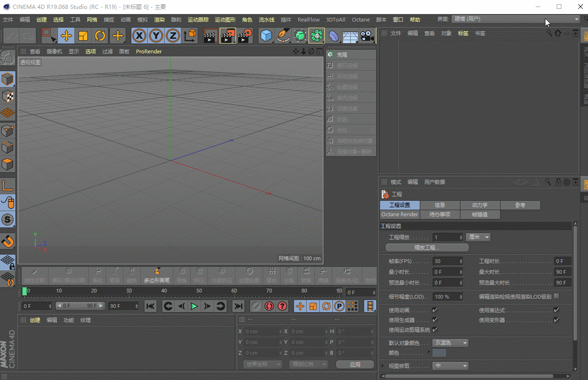Screen dimensions: 588x380
Task: Click the 缩放工程 button
Action: pyautogui.click(x=427, y=248)
